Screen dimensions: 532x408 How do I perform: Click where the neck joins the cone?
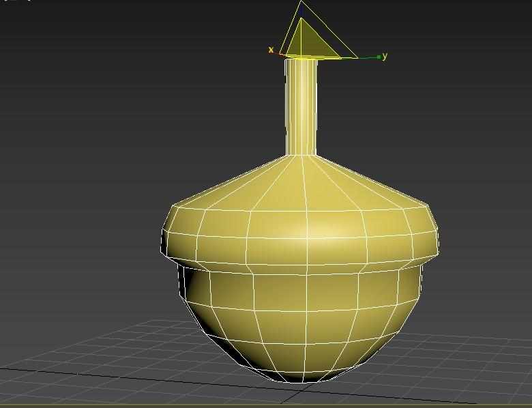[x=301, y=156]
